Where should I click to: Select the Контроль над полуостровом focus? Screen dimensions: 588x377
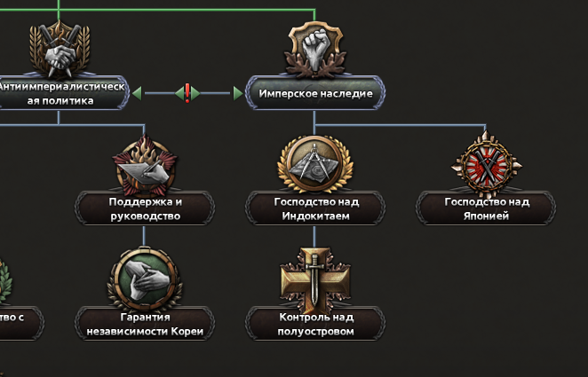(x=315, y=324)
